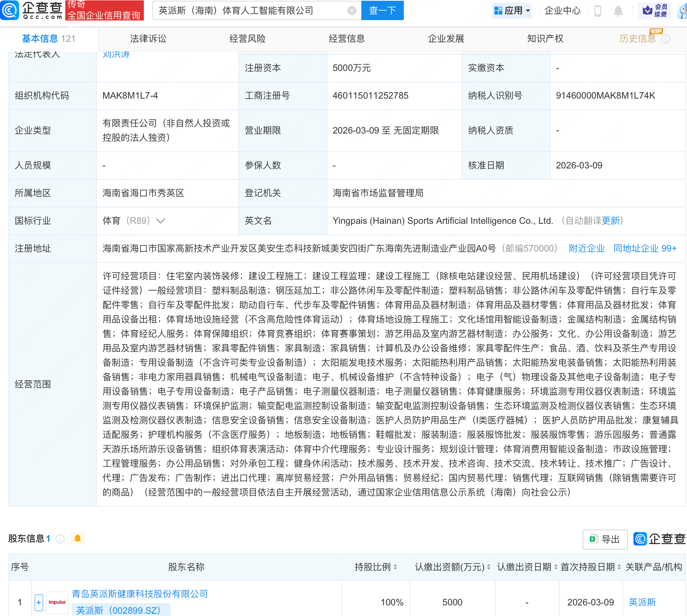Click the 2026-03-09 first holding date cell
The image size is (687, 616).
(591, 602)
